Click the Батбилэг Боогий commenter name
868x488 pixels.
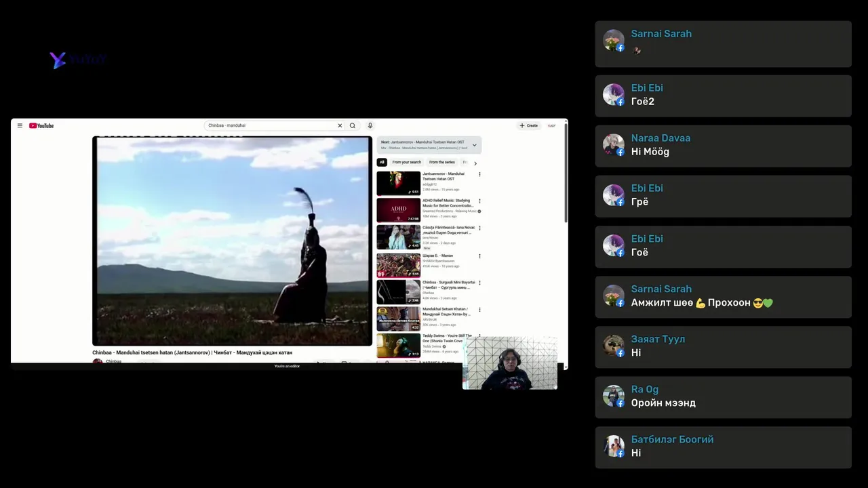672,439
